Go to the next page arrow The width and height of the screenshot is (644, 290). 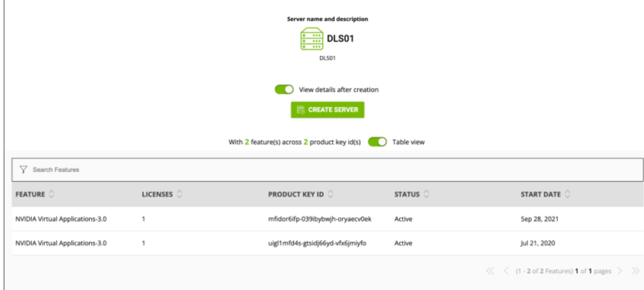pos(620,270)
